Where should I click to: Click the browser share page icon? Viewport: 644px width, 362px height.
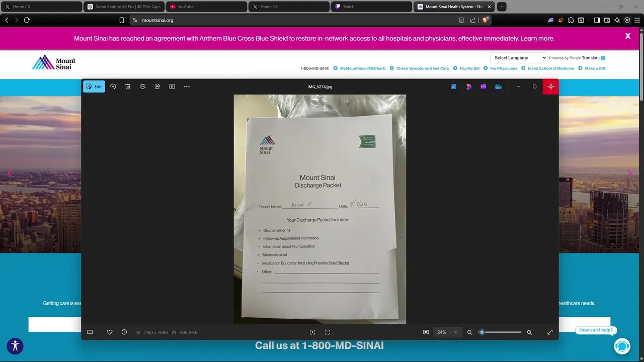(x=473, y=20)
